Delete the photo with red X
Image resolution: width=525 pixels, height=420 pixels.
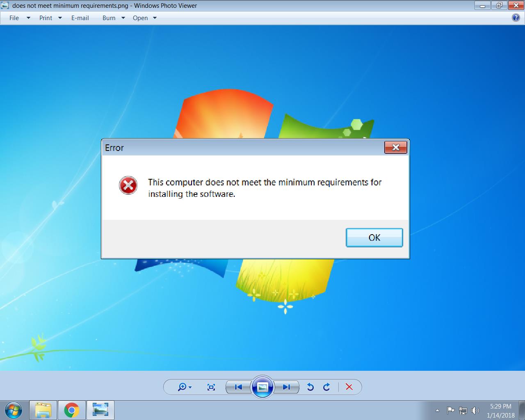point(349,387)
